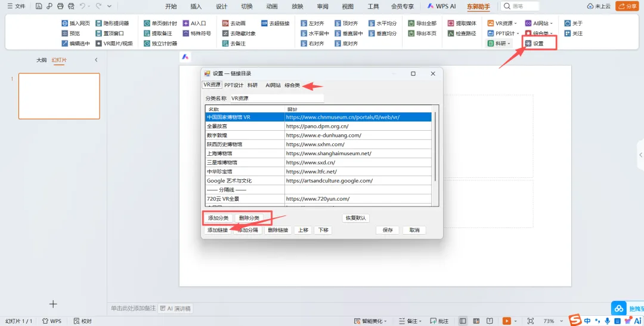
Task: Open the 隐形提词器 teleprompter tool
Action: point(112,23)
